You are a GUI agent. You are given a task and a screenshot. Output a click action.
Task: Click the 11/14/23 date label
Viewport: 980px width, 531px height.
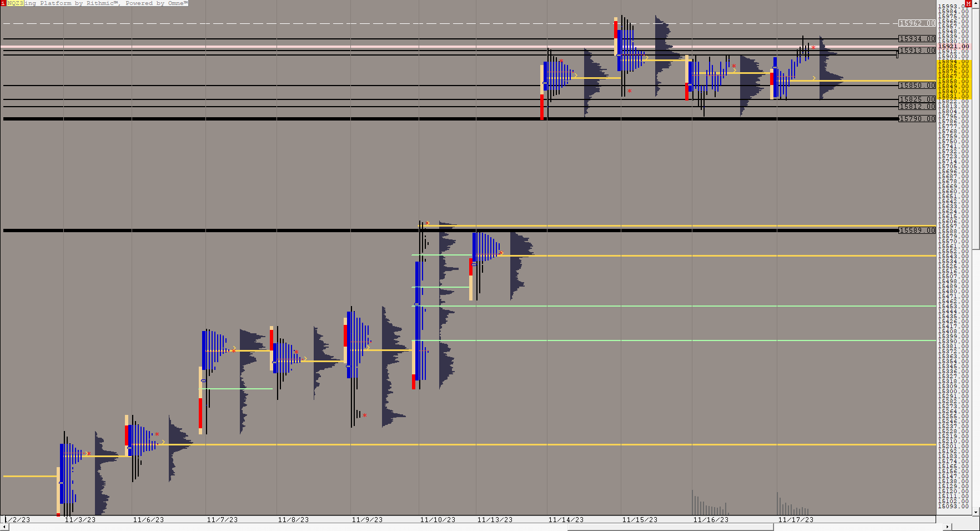pyautogui.click(x=566, y=520)
